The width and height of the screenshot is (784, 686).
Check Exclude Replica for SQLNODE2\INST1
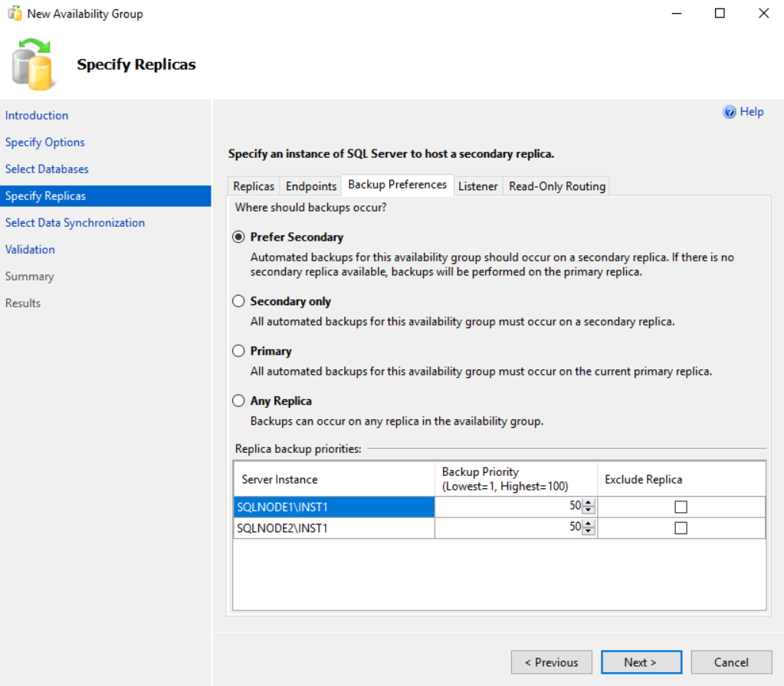(680, 527)
